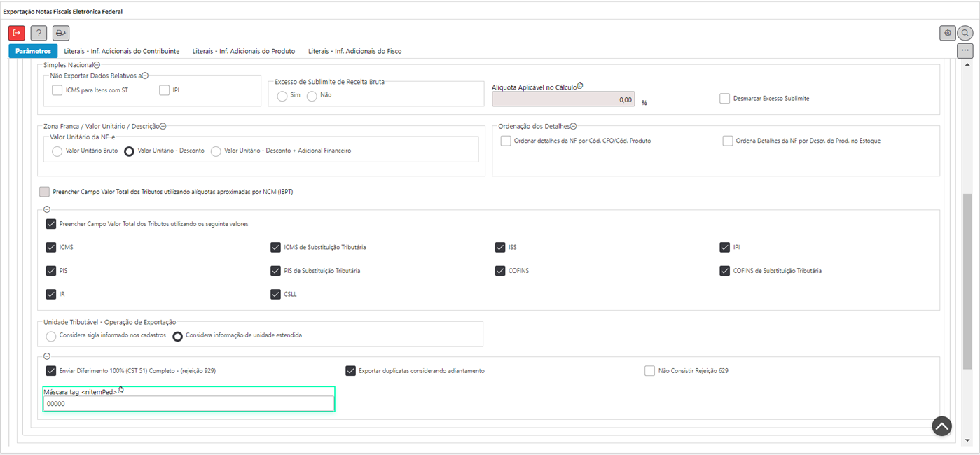Image resolution: width=980 pixels, height=455 pixels.
Task: Click the Máscara tag nItemPed input field
Action: [x=188, y=404]
